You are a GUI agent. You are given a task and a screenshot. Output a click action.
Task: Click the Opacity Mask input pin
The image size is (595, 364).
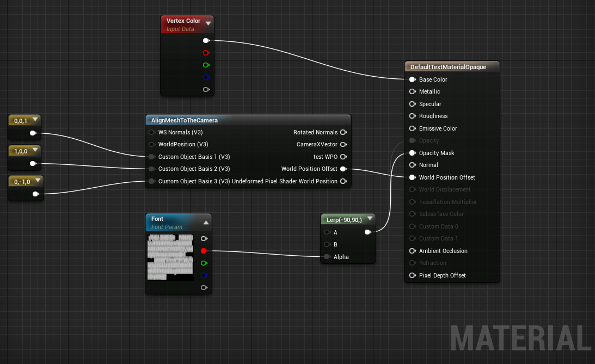[x=412, y=153]
